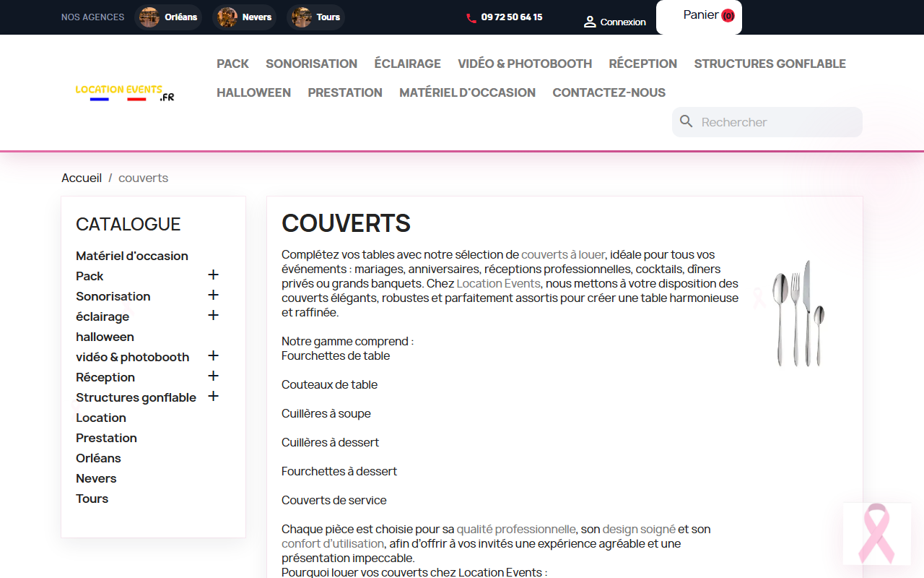Open the Panier cart button

click(x=699, y=17)
